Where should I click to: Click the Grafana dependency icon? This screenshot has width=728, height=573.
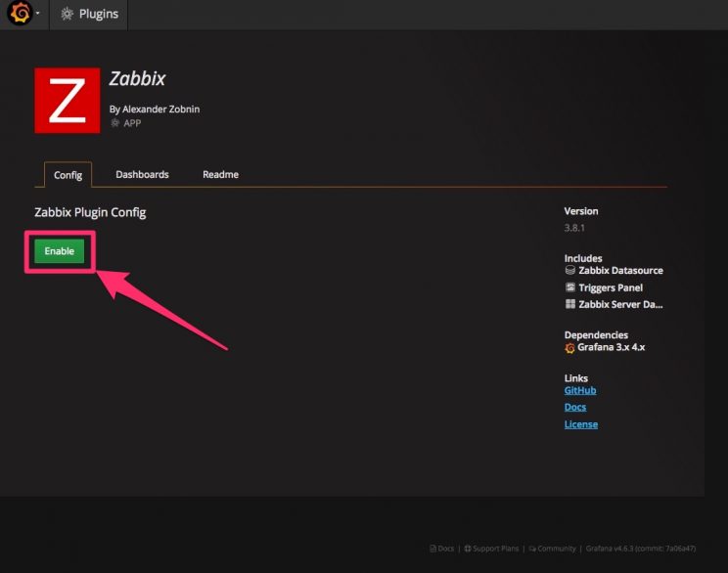569,347
